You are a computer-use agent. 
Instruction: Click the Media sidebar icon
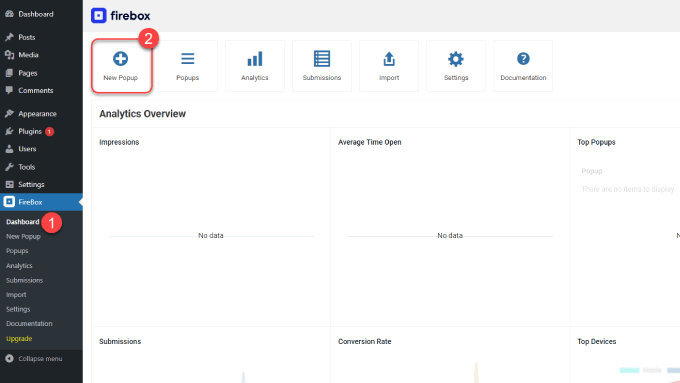(9, 55)
